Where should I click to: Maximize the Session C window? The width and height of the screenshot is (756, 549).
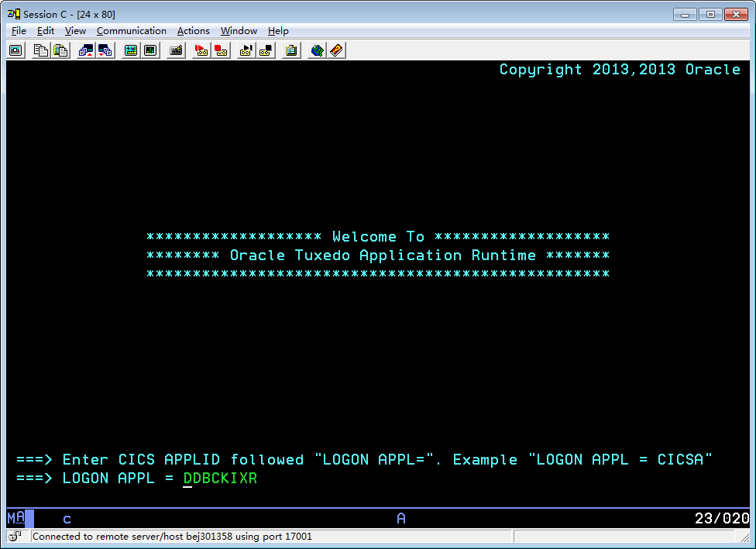(710, 15)
